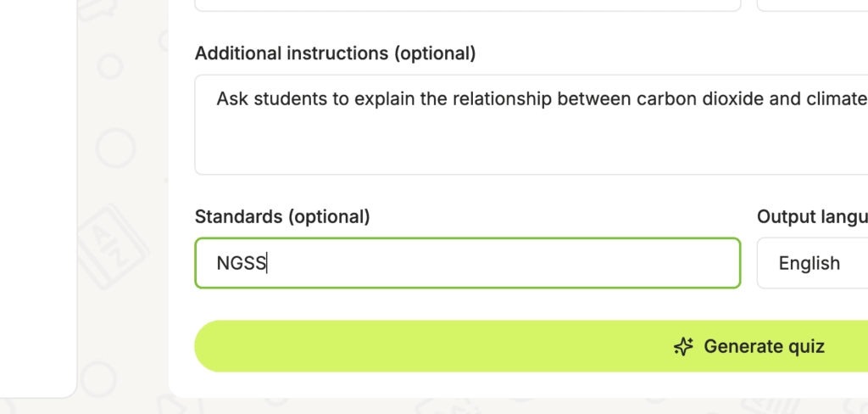Click the Standards (optional) label
The height and width of the screenshot is (414, 868).
coord(282,216)
